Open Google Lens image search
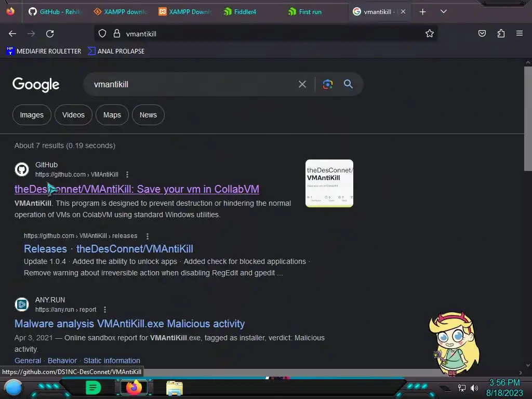The width and height of the screenshot is (532, 399). coord(327,84)
